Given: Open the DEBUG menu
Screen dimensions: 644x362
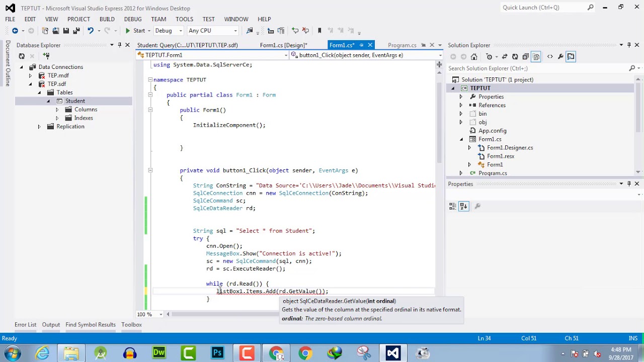Looking at the screenshot, I should (x=133, y=19).
